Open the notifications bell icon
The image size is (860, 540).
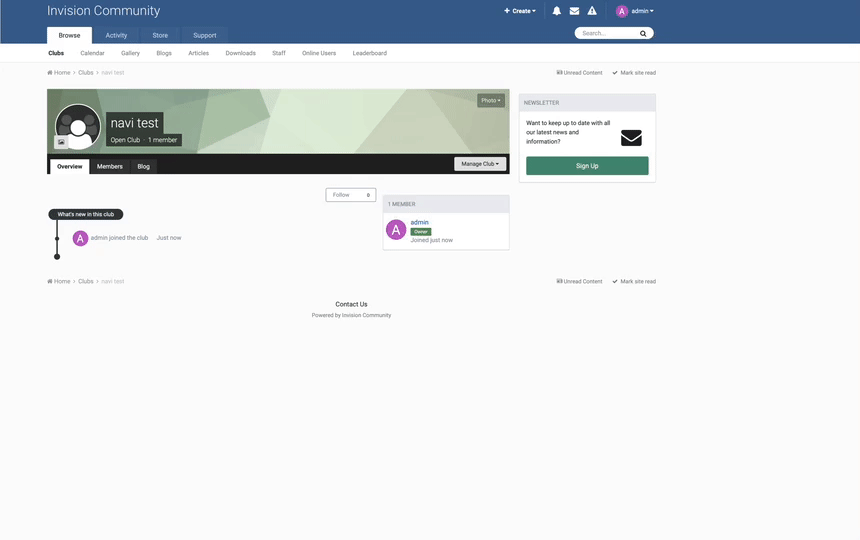556,11
